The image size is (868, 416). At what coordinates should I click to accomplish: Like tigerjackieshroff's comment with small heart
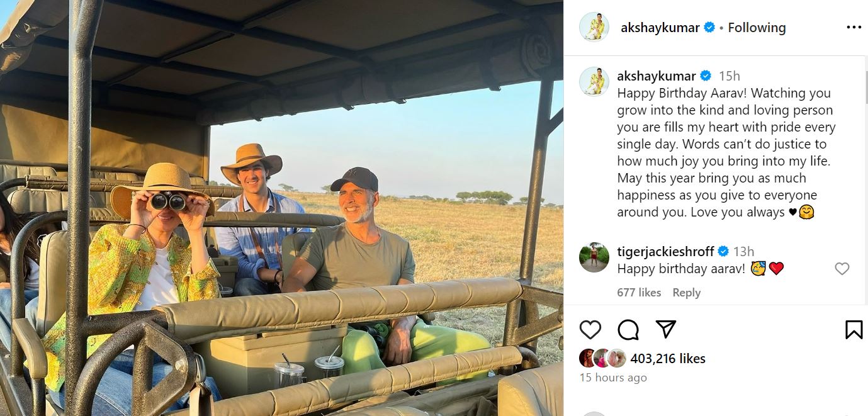coord(842,269)
